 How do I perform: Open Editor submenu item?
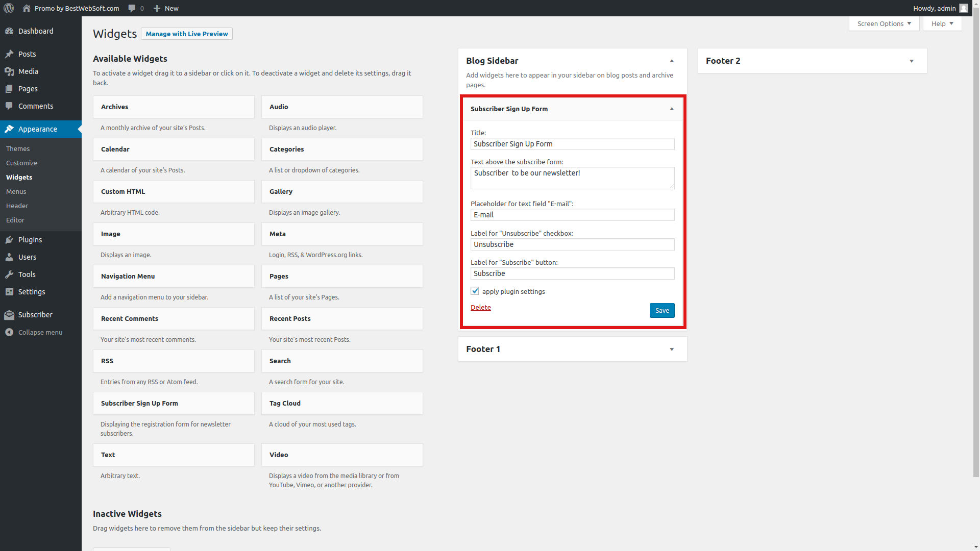(x=15, y=220)
